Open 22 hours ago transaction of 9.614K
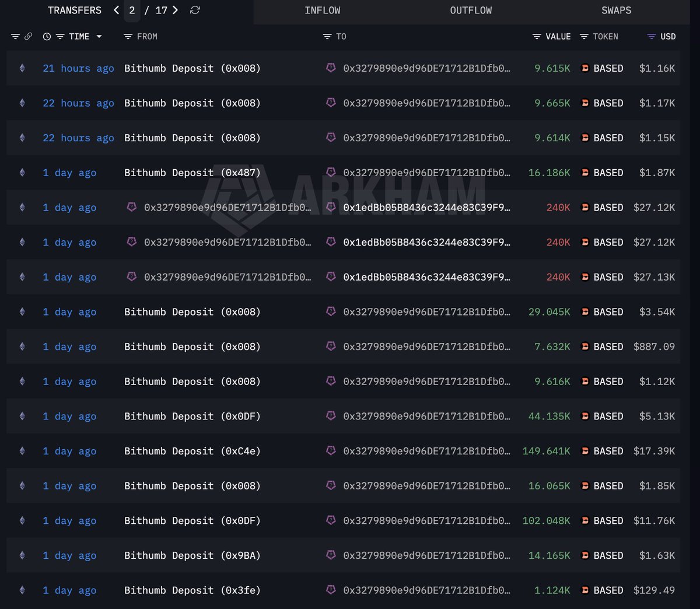Screen dimensions: 700x609 [x=78, y=138]
